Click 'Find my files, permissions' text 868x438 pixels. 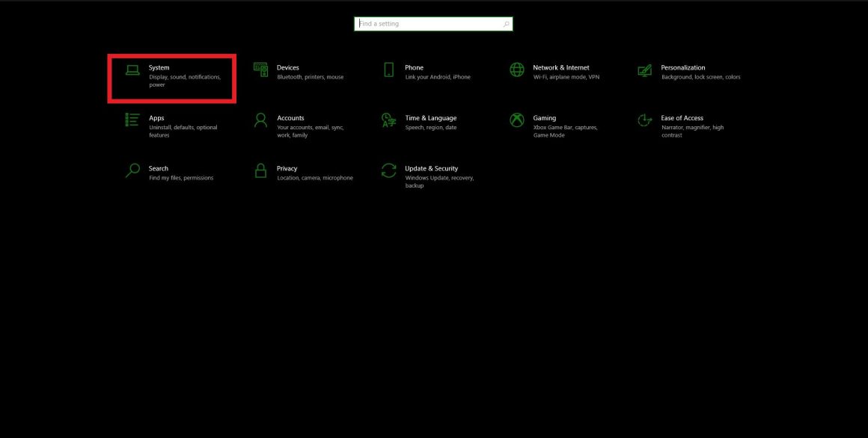(181, 178)
